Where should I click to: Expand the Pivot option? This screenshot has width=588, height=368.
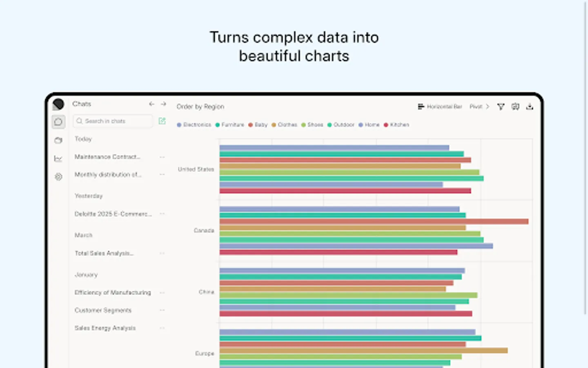[x=479, y=107]
